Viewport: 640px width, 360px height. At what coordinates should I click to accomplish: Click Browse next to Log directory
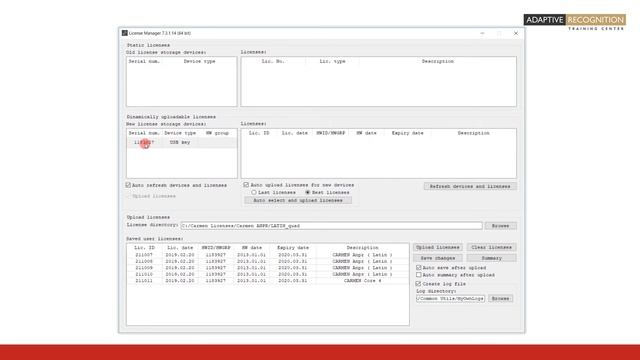(500, 299)
